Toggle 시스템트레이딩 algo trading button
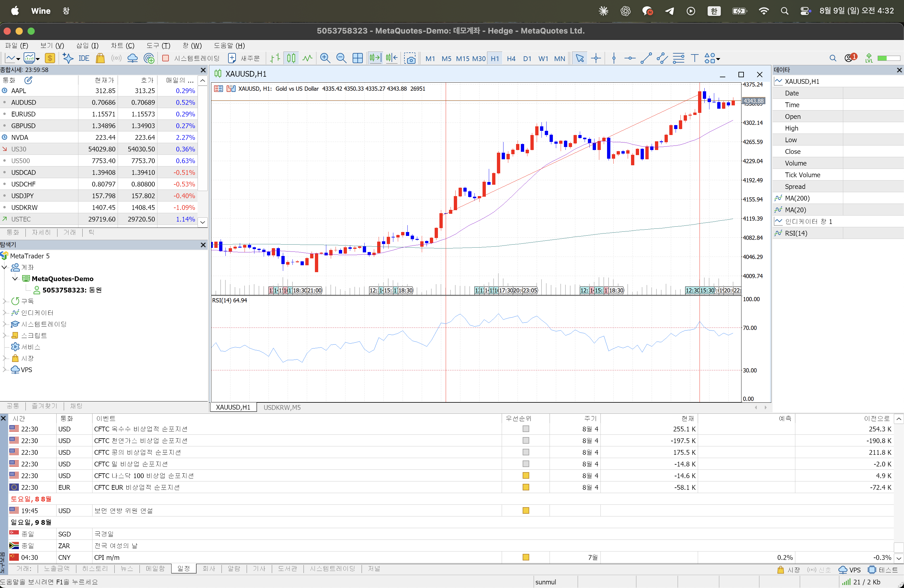The height and width of the screenshot is (588, 904). (191, 58)
